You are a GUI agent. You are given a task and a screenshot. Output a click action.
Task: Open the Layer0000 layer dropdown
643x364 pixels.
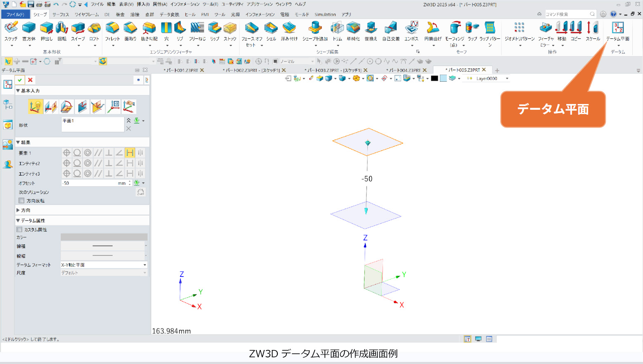pos(487,78)
